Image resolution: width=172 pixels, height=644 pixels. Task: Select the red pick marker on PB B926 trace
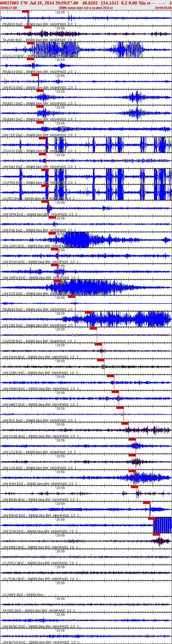(26, 11)
